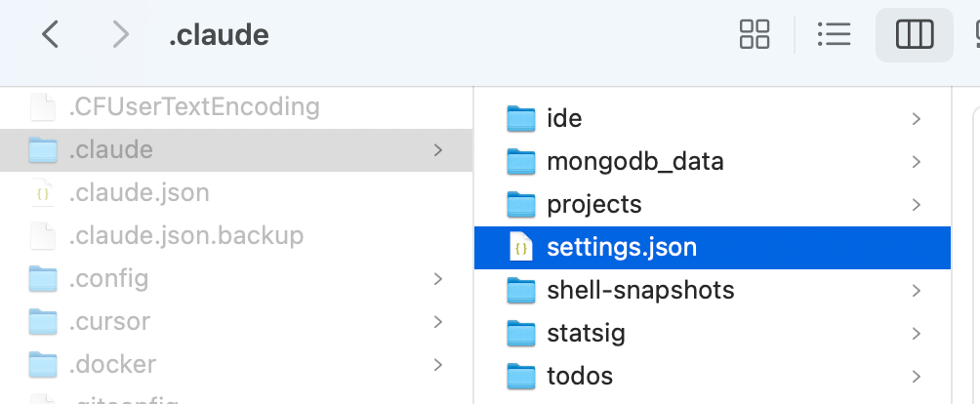Expand the shell-snapshots folder chevron
Viewport: 980px width, 404px height.
pyautogui.click(x=916, y=291)
